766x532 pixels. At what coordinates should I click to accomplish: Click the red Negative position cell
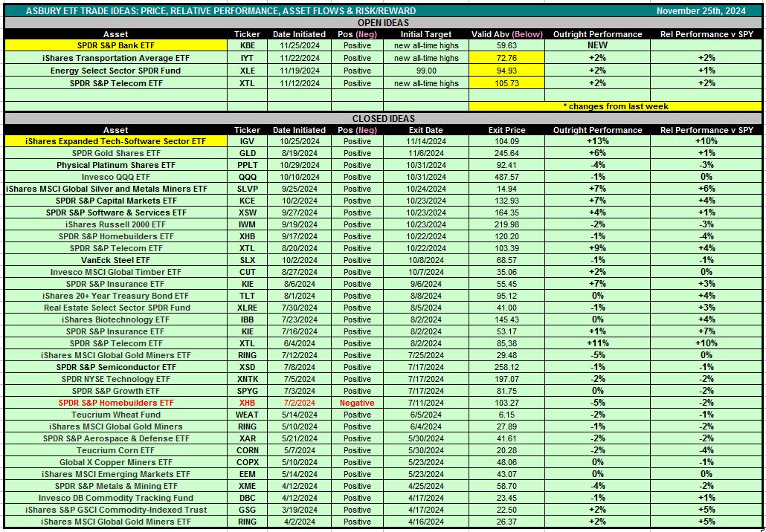pos(357,403)
